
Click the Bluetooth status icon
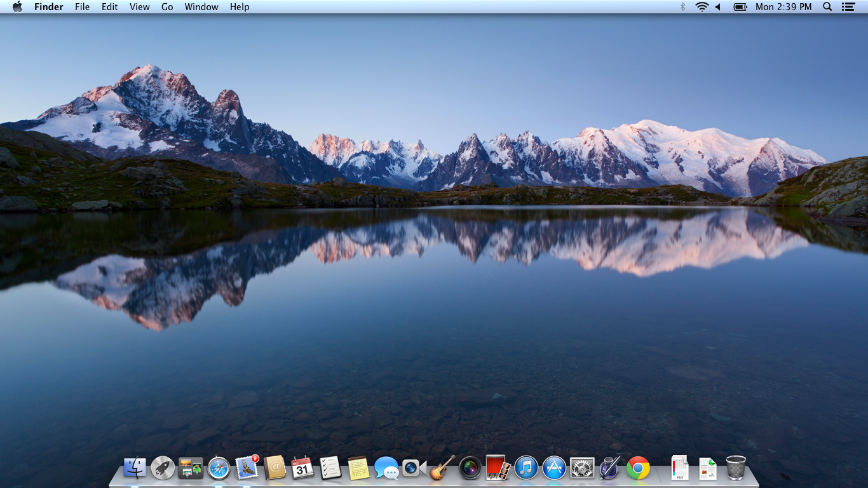click(x=683, y=6)
